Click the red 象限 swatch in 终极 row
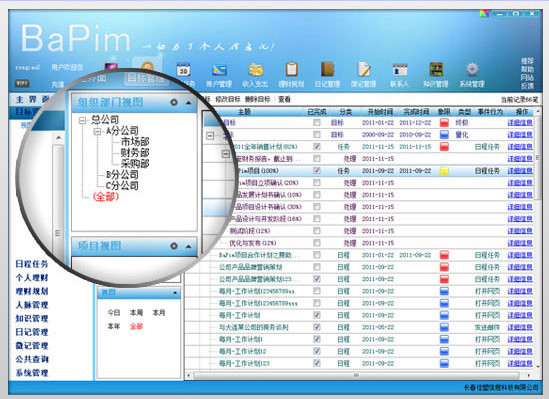The width and height of the screenshot is (549, 399). pyautogui.click(x=444, y=122)
